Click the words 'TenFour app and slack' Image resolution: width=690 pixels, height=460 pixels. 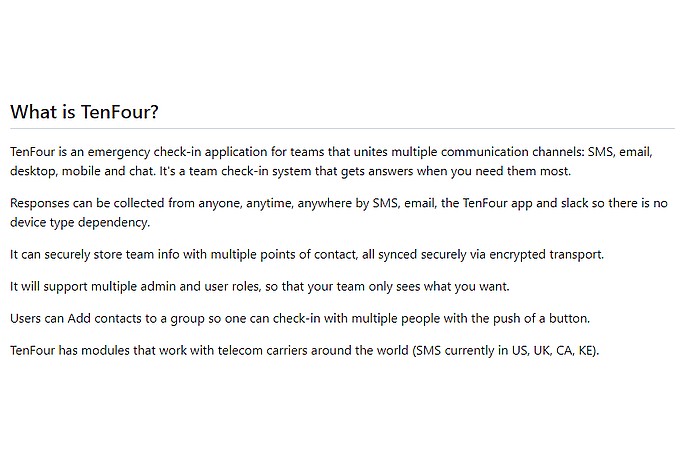point(525,203)
